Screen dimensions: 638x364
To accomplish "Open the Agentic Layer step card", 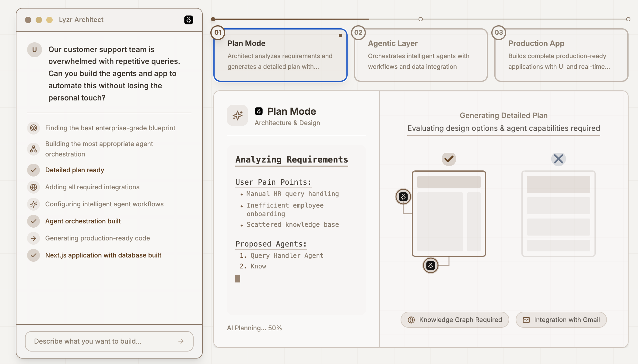I will 421,55.
